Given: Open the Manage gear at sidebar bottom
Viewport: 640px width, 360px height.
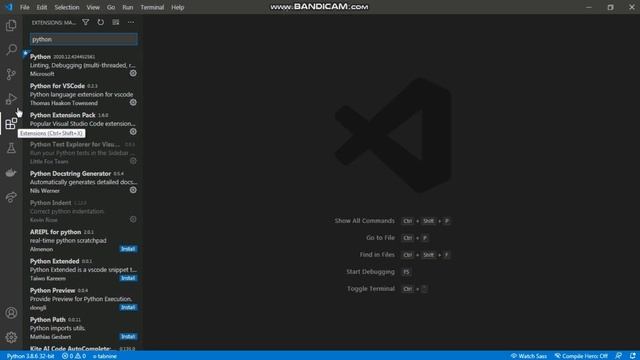Looking at the screenshot, I should (11, 337).
